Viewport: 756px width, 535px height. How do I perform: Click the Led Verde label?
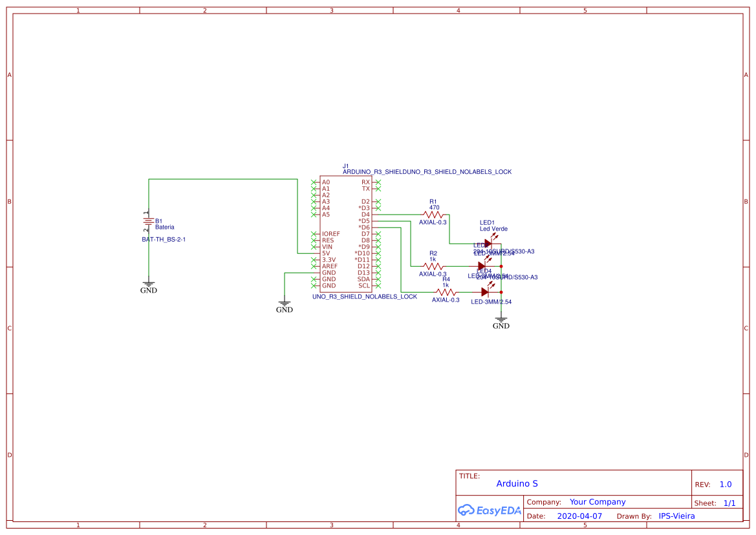(493, 229)
